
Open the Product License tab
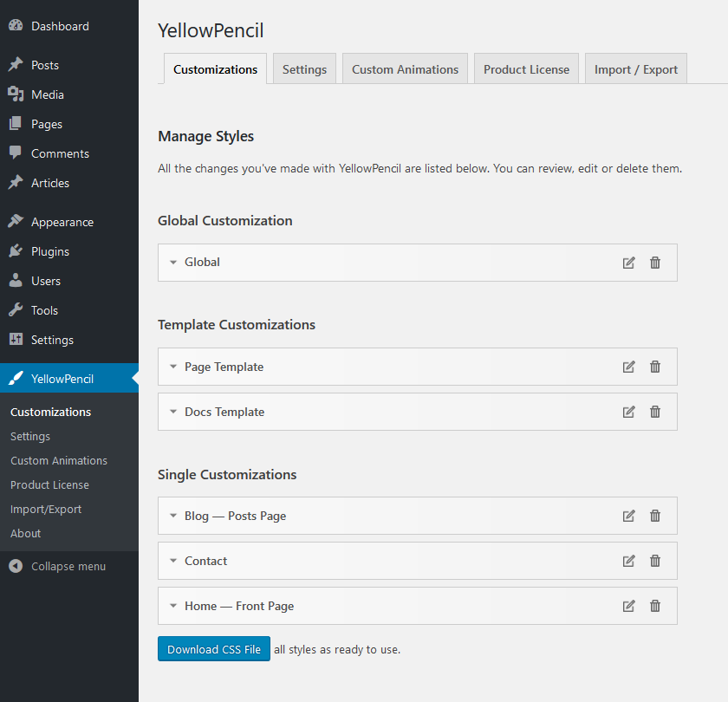526,68
